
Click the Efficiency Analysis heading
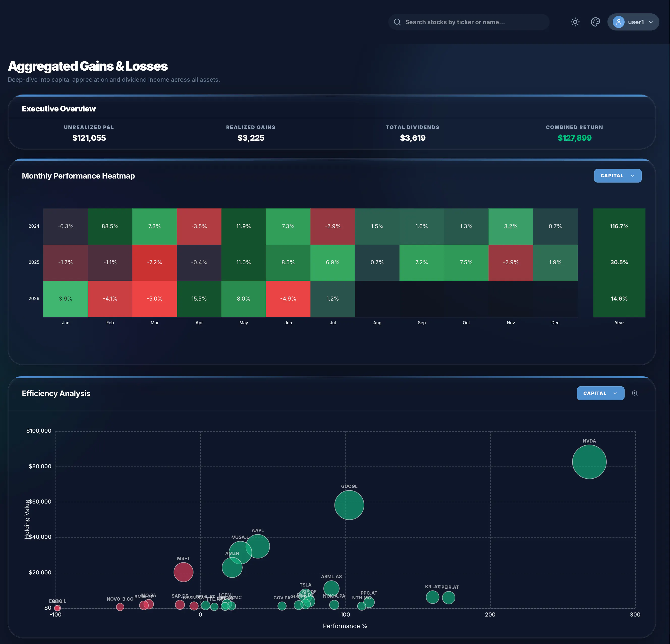pyautogui.click(x=56, y=393)
